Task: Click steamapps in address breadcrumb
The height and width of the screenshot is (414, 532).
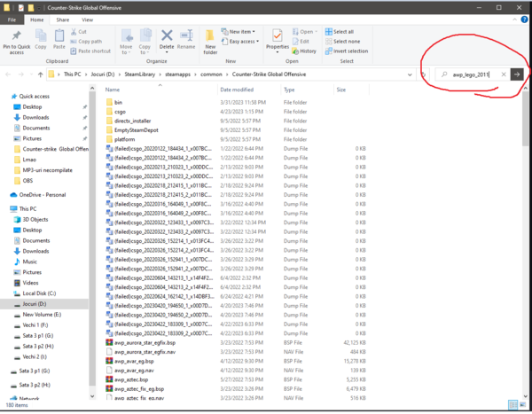Action: pos(177,74)
